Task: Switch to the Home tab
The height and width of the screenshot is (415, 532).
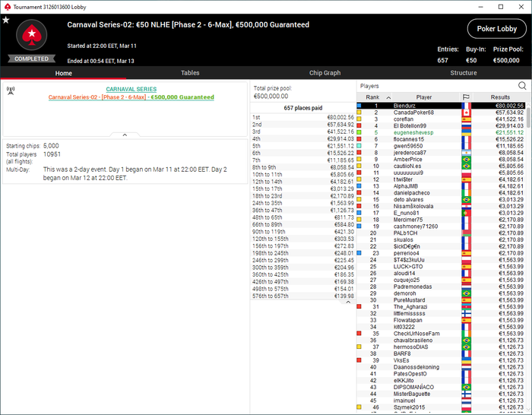Action: [x=63, y=73]
